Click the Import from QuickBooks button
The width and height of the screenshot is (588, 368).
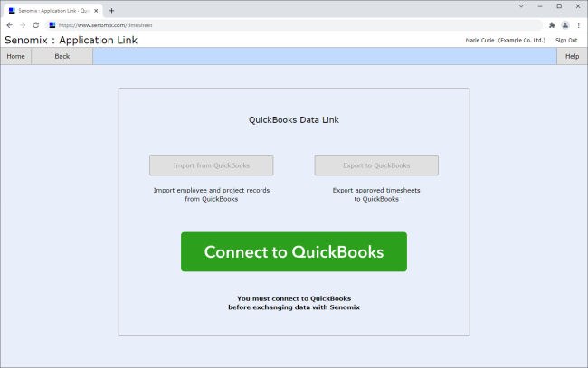[212, 165]
